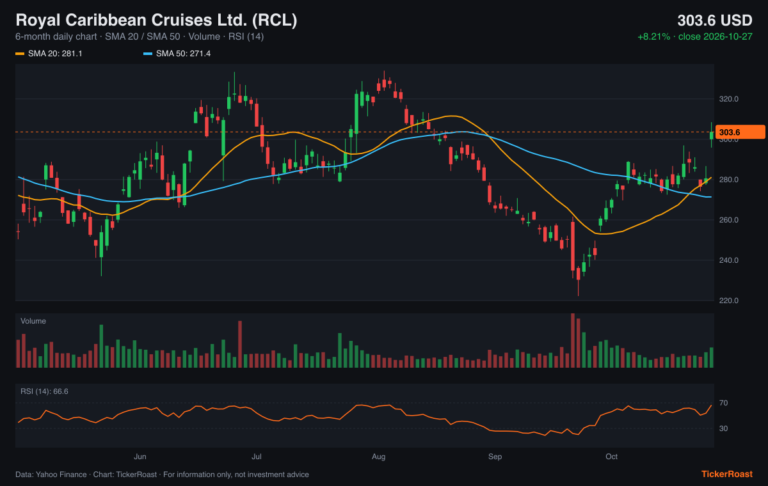Click the last green candlestick near 303.6
Screen dimensions: 768x486
pos(712,135)
